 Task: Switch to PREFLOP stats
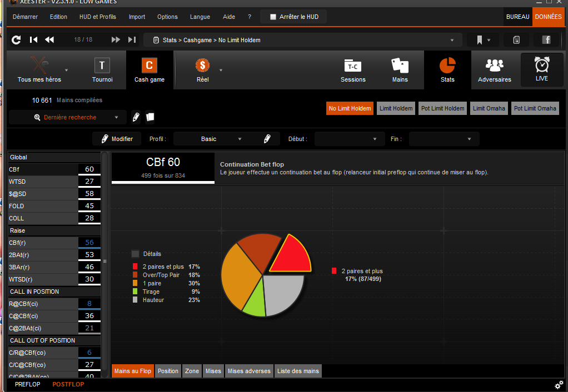[x=28, y=384]
